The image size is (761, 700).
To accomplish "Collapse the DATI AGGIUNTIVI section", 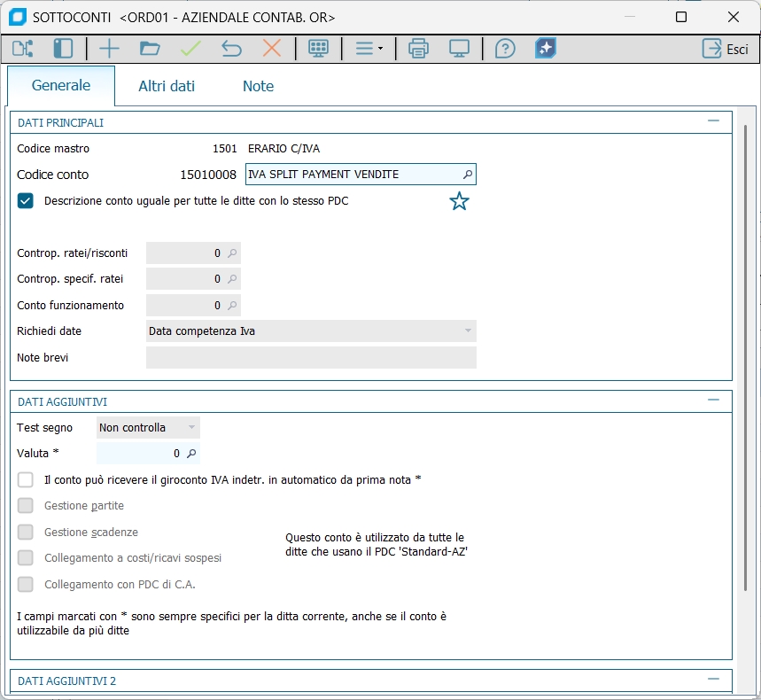I will coord(713,400).
